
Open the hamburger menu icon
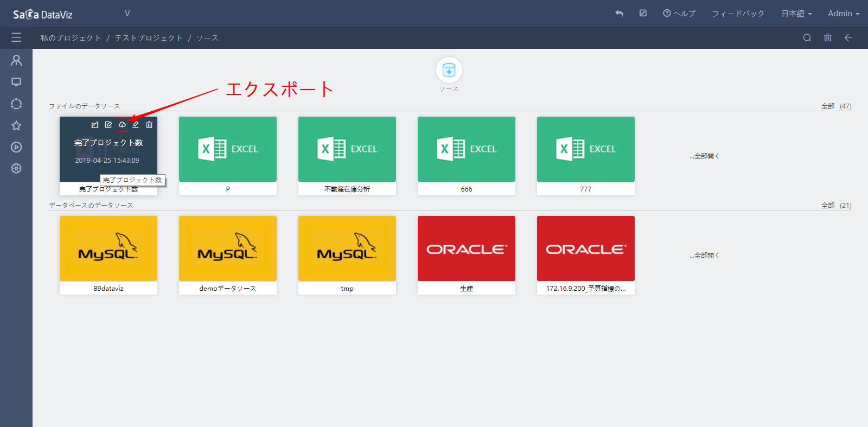click(x=16, y=37)
